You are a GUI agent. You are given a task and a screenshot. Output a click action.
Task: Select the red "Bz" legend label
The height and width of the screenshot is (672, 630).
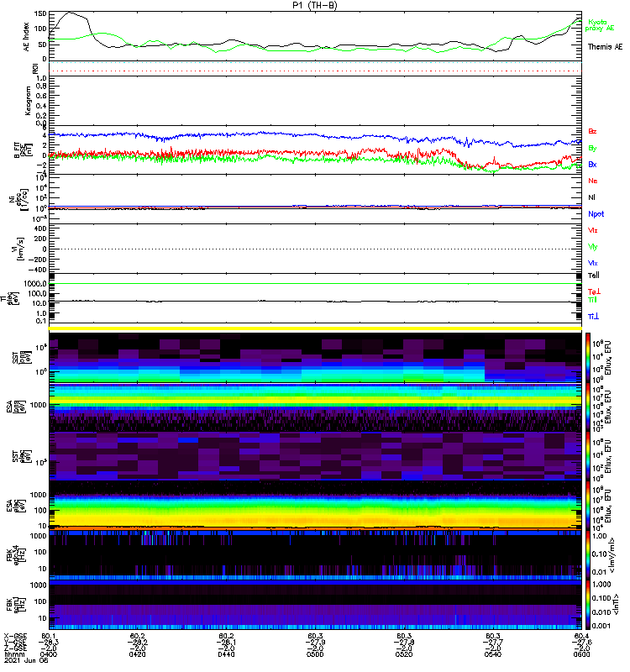pyautogui.click(x=592, y=131)
